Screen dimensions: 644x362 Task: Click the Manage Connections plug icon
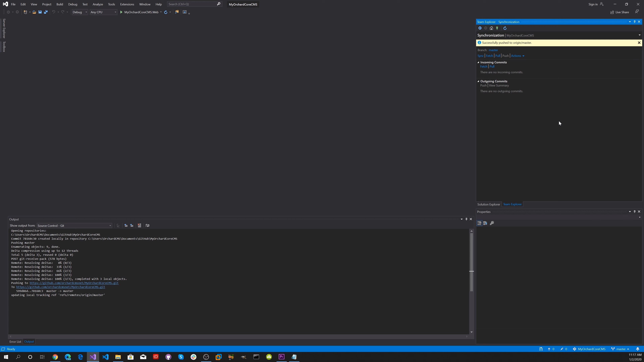(x=497, y=28)
